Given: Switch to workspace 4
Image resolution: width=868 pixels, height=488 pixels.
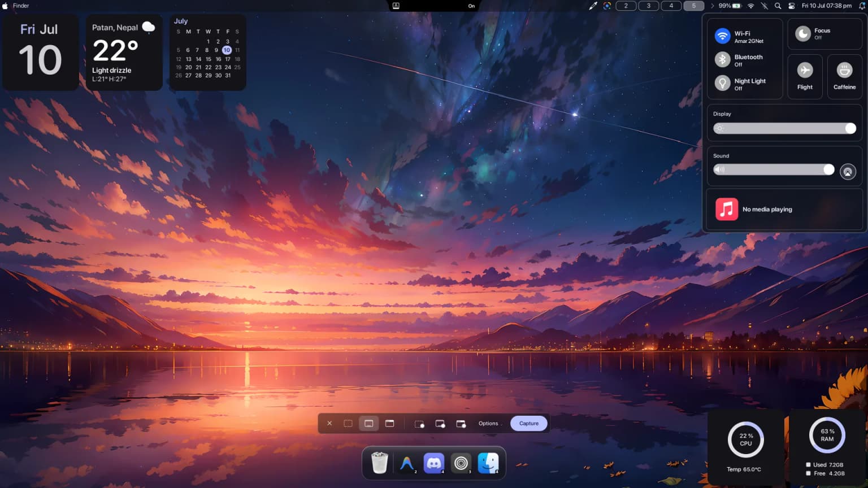Looking at the screenshot, I should [x=671, y=6].
